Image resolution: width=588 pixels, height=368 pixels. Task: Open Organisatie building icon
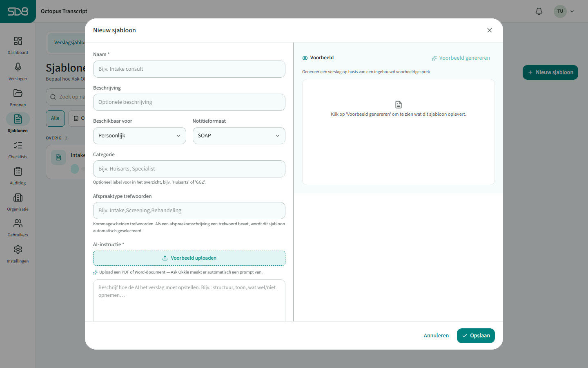pyautogui.click(x=18, y=197)
